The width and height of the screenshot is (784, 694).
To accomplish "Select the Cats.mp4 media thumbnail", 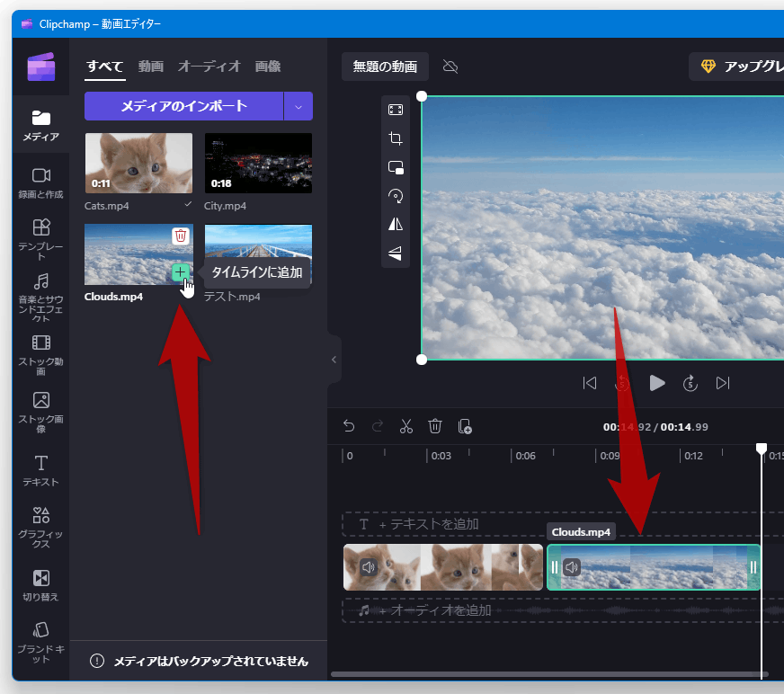I will [x=138, y=163].
